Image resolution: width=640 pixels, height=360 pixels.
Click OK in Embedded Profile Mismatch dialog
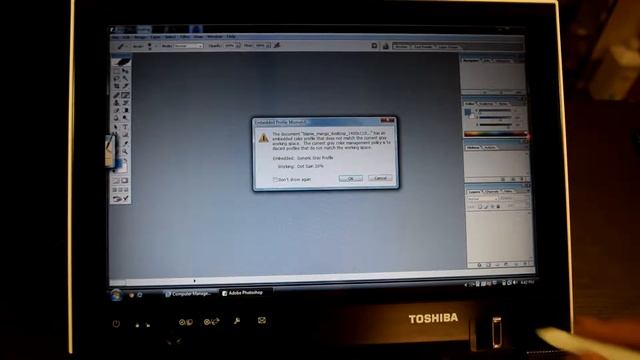click(350, 178)
